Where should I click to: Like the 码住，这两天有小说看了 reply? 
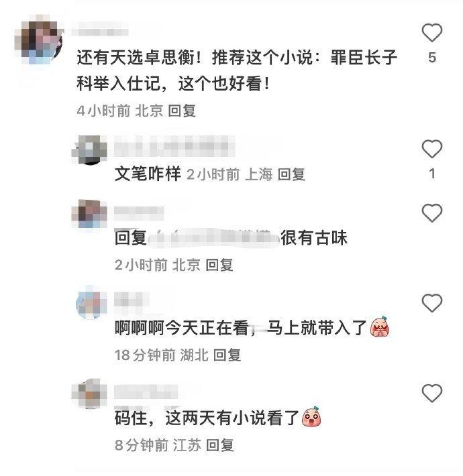point(431,393)
